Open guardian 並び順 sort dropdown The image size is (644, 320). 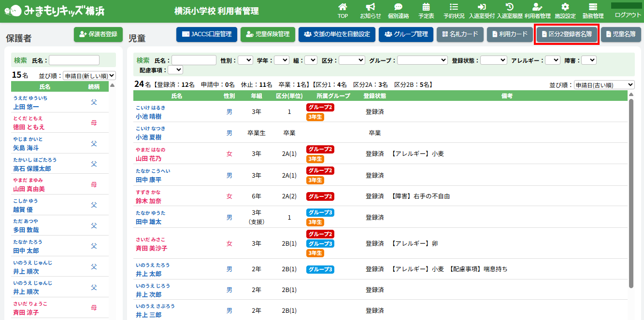coord(89,76)
